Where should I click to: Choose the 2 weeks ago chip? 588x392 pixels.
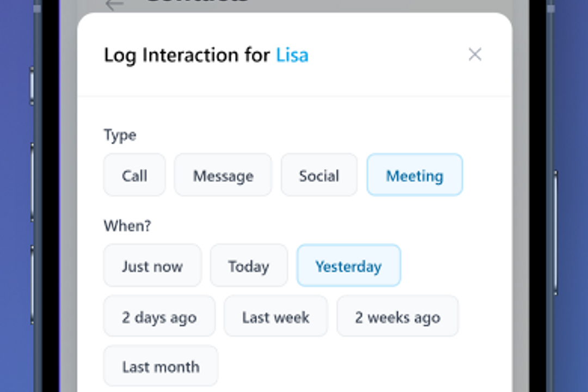(x=397, y=317)
